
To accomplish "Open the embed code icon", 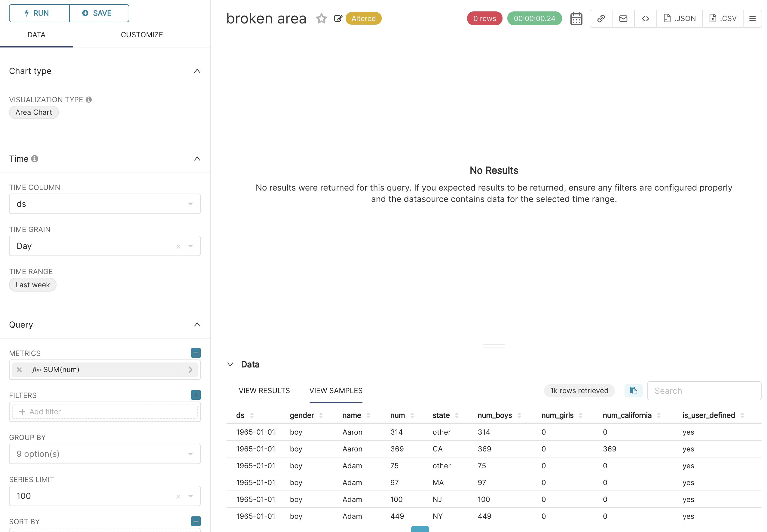I will tap(645, 19).
